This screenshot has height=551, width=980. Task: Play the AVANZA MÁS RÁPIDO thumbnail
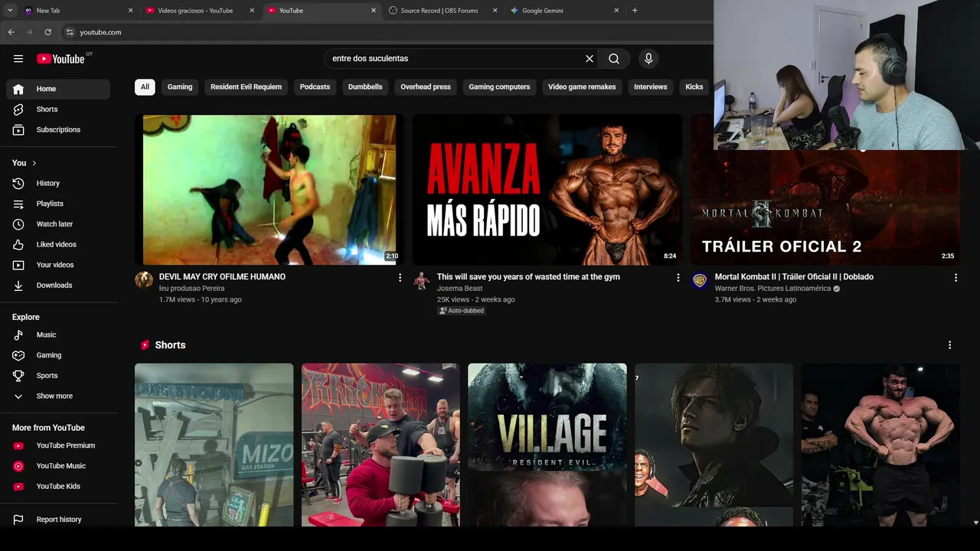click(547, 190)
